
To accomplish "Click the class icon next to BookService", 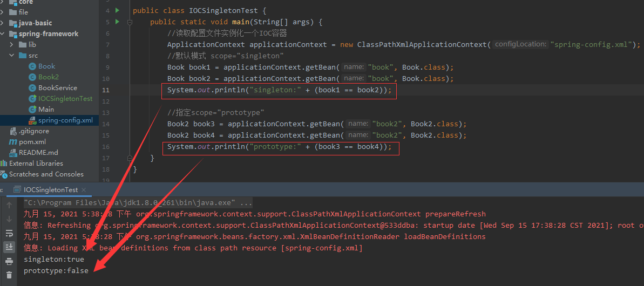I will [x=32, y=88].
